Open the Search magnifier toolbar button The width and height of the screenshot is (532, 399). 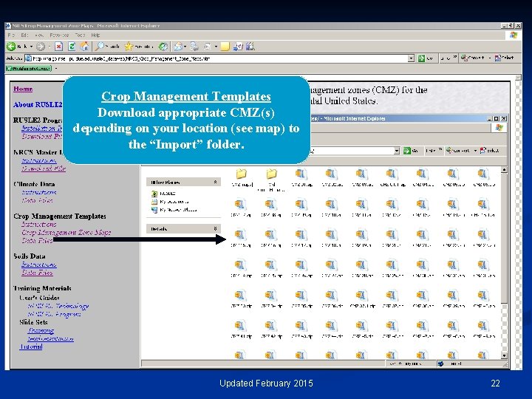coord(107,47)
